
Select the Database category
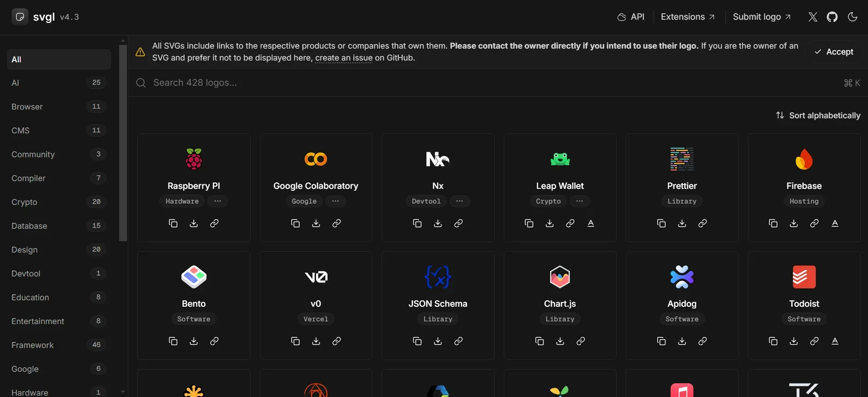[x=59, y=226]
